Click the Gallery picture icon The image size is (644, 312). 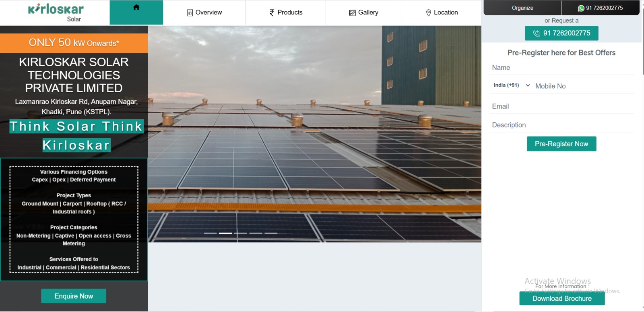pos(353,13)
